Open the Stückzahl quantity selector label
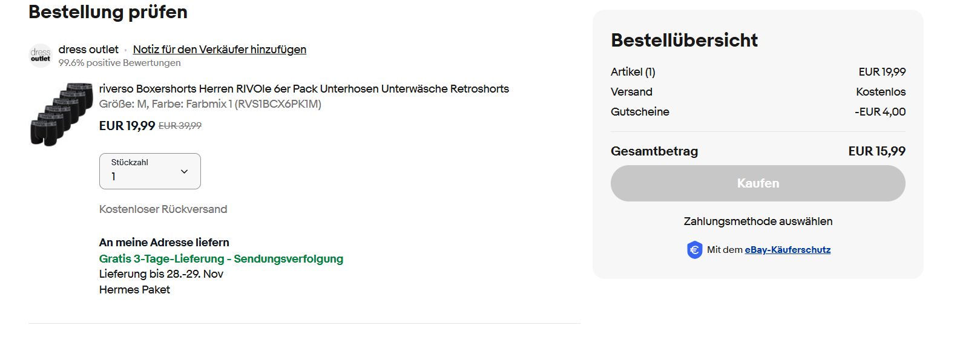This screenshot has height=337, width=980. (x=130, y=162)
